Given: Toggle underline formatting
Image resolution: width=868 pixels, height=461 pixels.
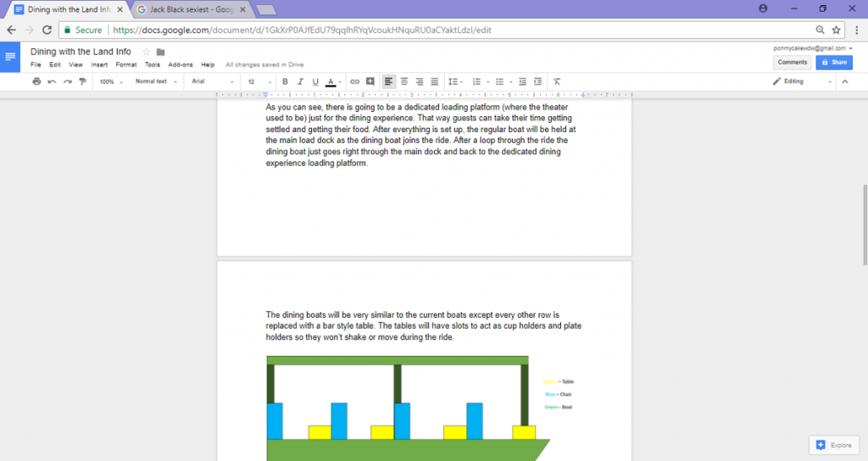Looking at the screenshot, I should [315, 81].
